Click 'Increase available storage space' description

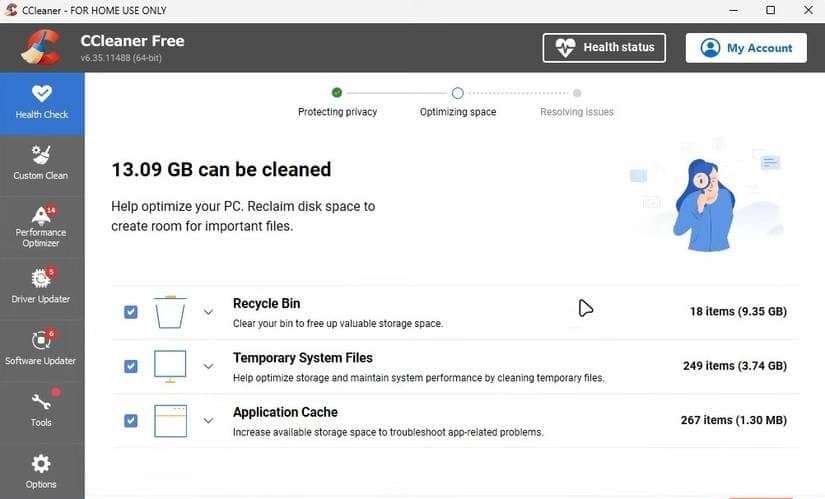(388, 432)
